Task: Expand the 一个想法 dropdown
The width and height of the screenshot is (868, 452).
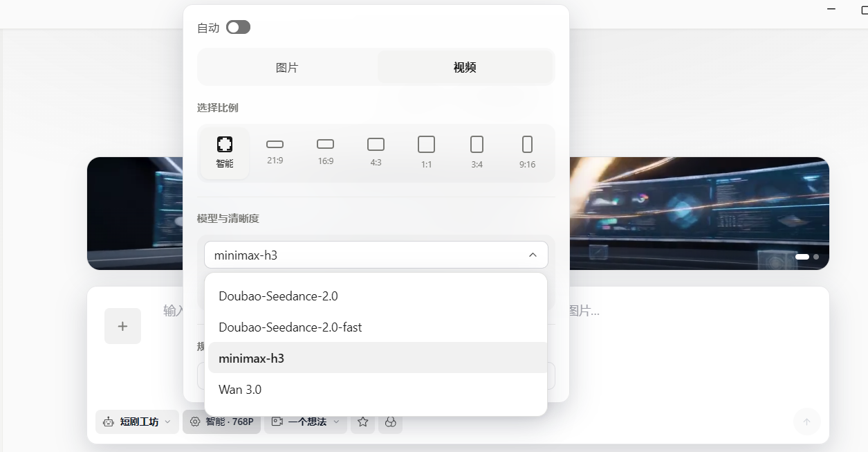Action: [x=306, y=422]
